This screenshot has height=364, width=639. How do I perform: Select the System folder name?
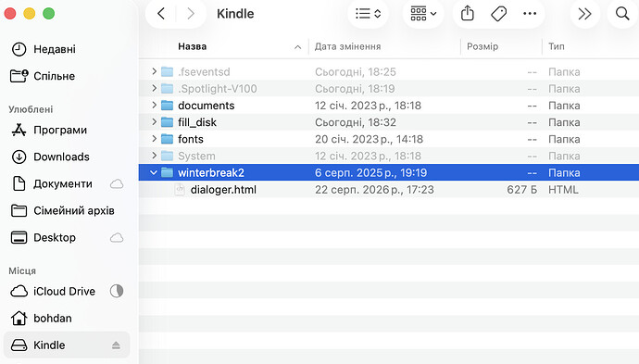coord(196,157)
